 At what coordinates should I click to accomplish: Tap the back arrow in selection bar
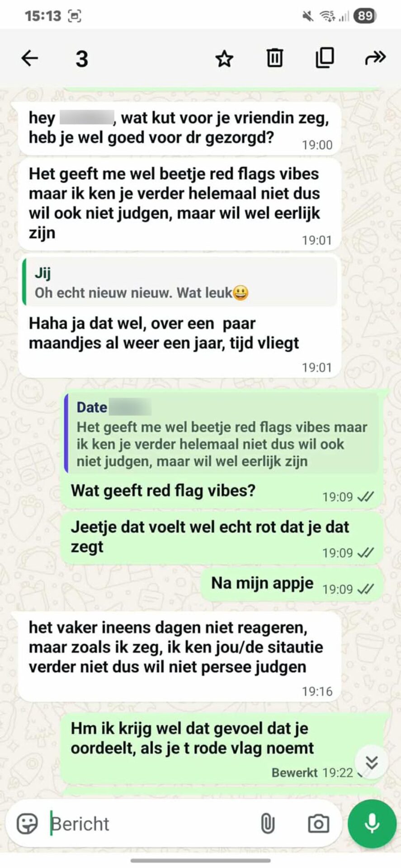pyautogui.click(x=30, y=58)
